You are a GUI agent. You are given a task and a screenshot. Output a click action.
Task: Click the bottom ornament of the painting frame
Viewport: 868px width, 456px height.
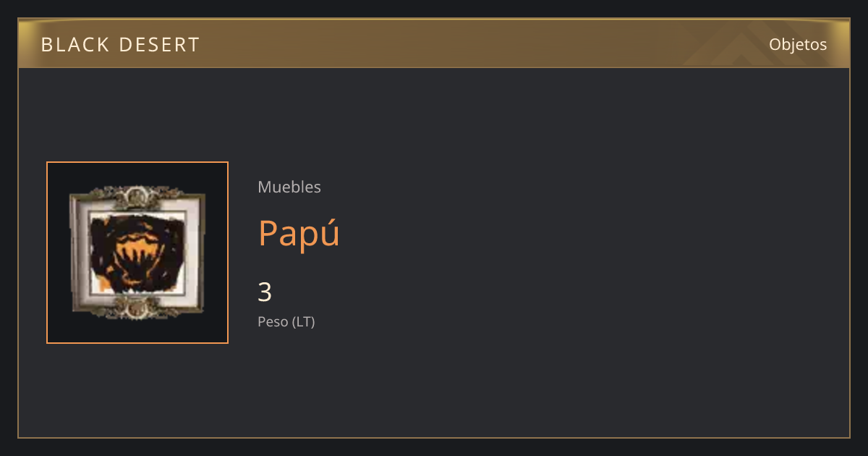point(136,309)
